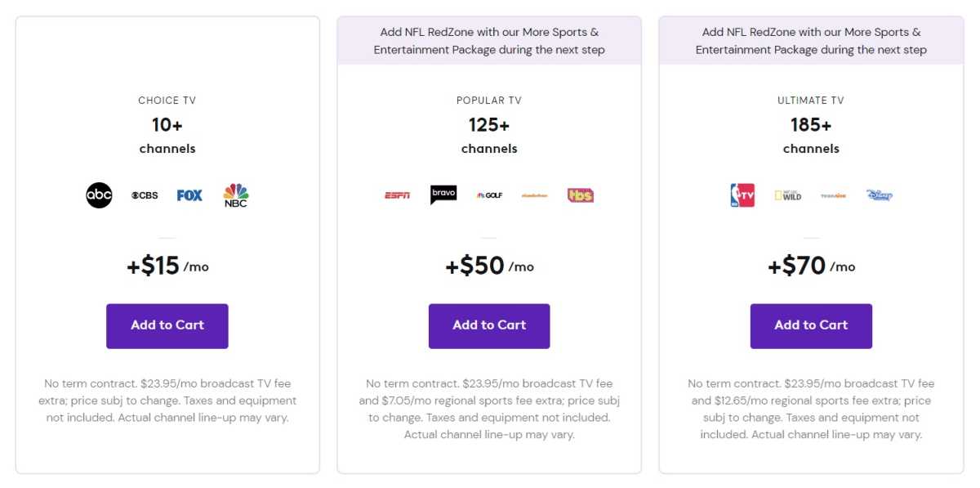Add the Ultimate TV plan to cart
The height and width of the screenshot is (488, 980).
pos(810,325)
